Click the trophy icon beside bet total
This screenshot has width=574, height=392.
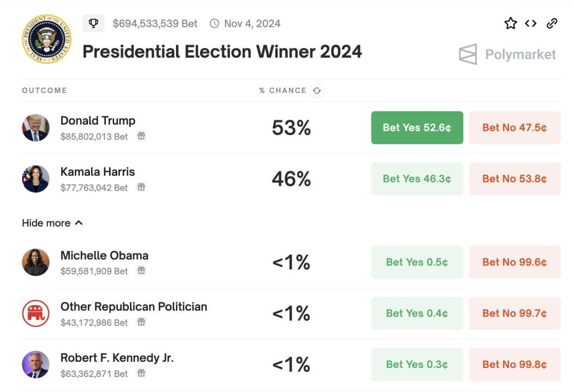94,24
